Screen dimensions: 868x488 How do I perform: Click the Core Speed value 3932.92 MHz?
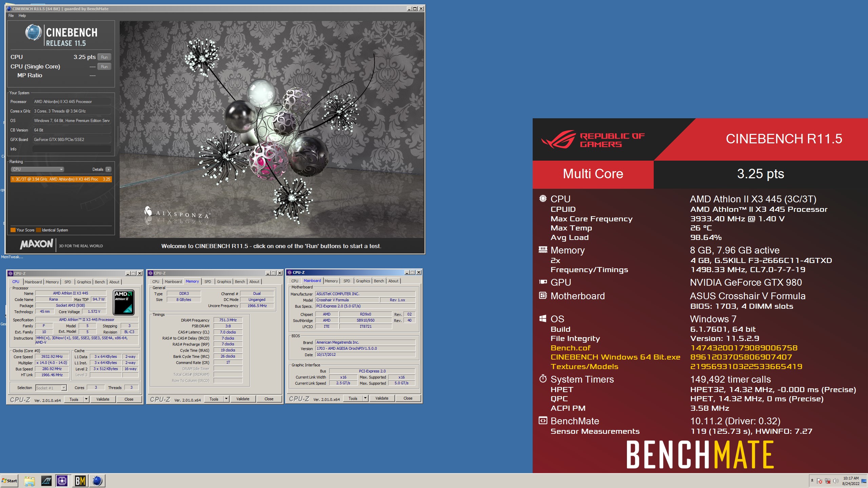click(52, 357)
